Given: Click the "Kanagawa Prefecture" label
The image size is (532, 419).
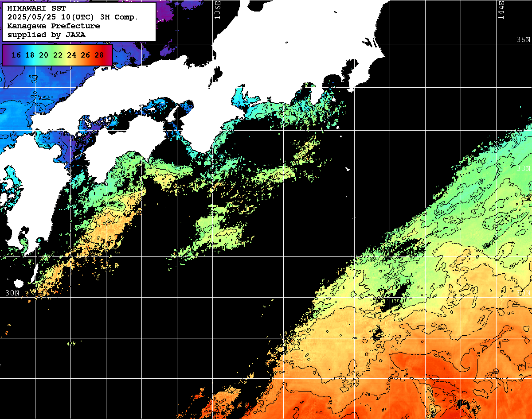Looking at the screenshot, I should (x=54, y=26).
